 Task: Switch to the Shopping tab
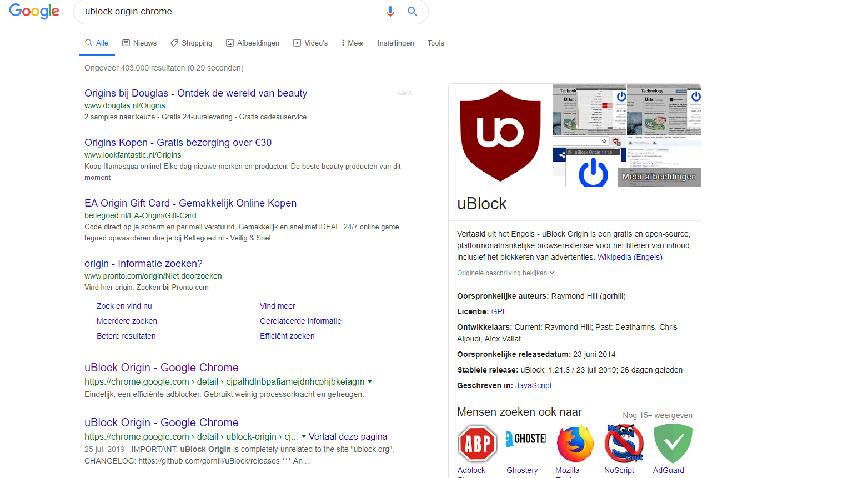[192, 43]
